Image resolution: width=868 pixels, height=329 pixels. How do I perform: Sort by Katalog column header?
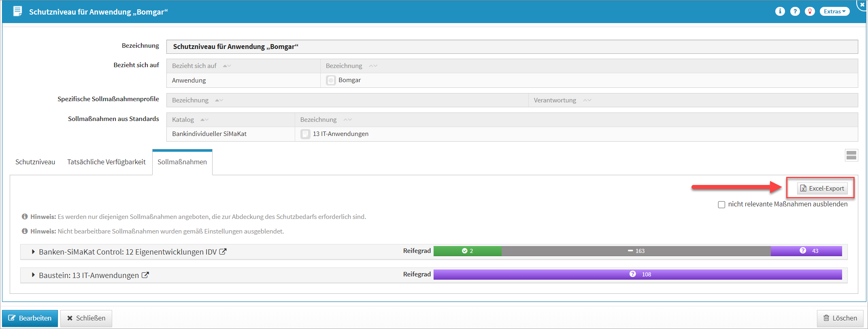[x=183, y=120]
